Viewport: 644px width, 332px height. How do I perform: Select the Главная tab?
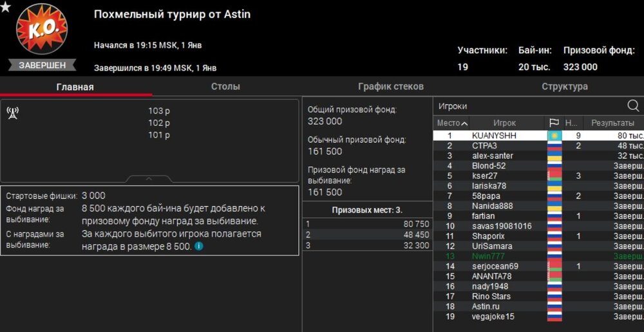pyautogui.click(x=75, y=87)
